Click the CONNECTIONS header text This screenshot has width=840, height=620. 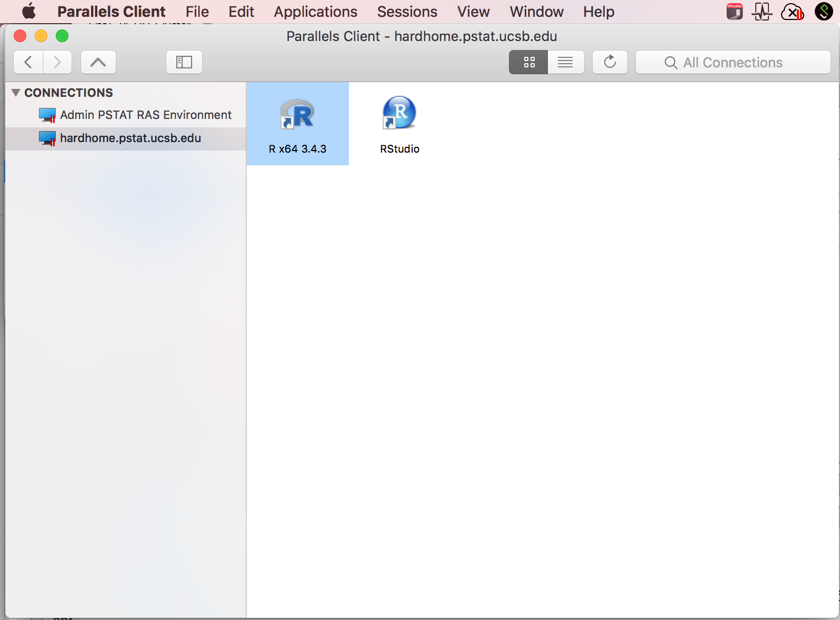pyautogui.click(x=68, y=93)
